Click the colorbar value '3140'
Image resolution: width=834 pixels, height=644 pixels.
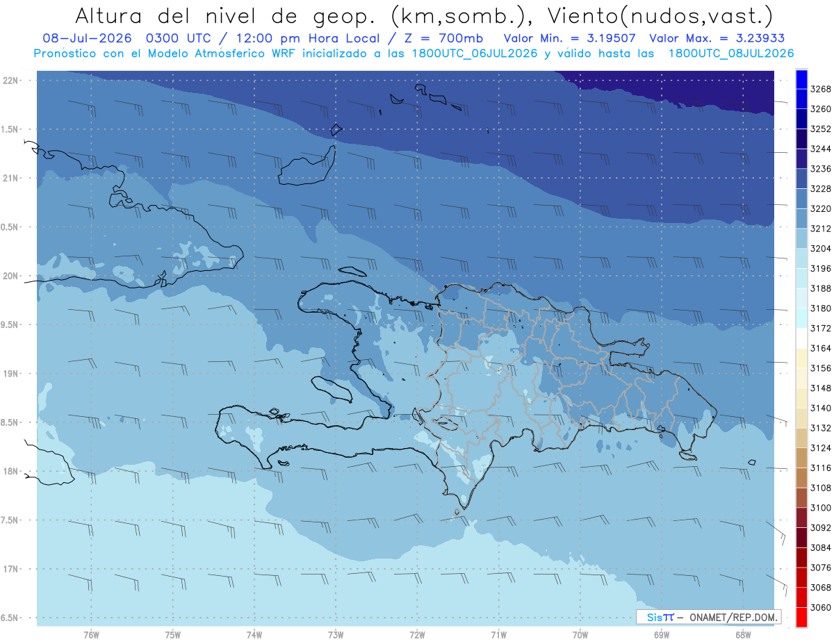[x=821, y=408]
